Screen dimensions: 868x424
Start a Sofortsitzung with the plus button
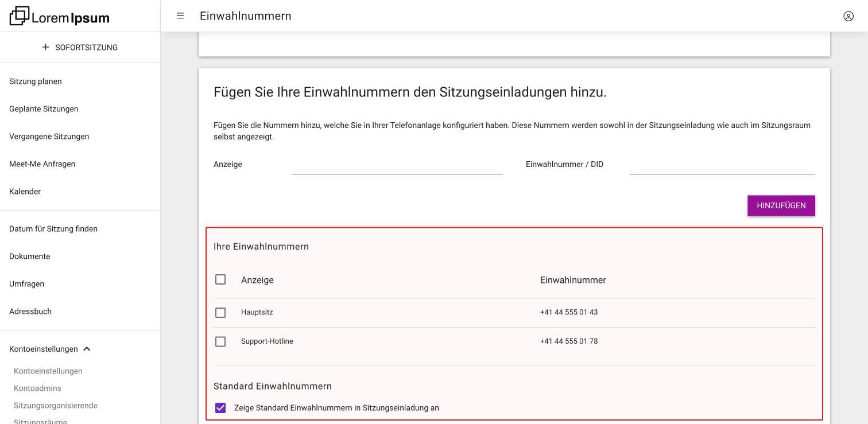pos(80,48)
